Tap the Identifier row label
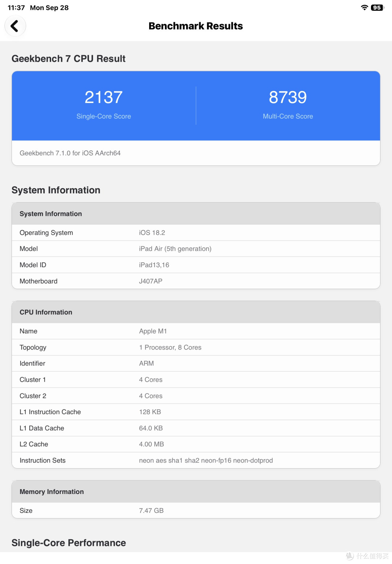The image size is (392, 564). tap(33, 363)
